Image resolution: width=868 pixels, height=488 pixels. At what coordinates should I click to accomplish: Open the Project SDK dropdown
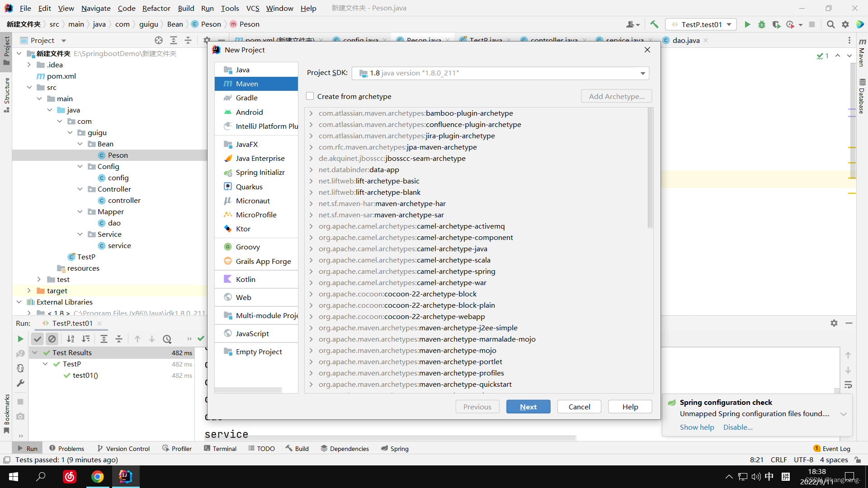[642, 73]
